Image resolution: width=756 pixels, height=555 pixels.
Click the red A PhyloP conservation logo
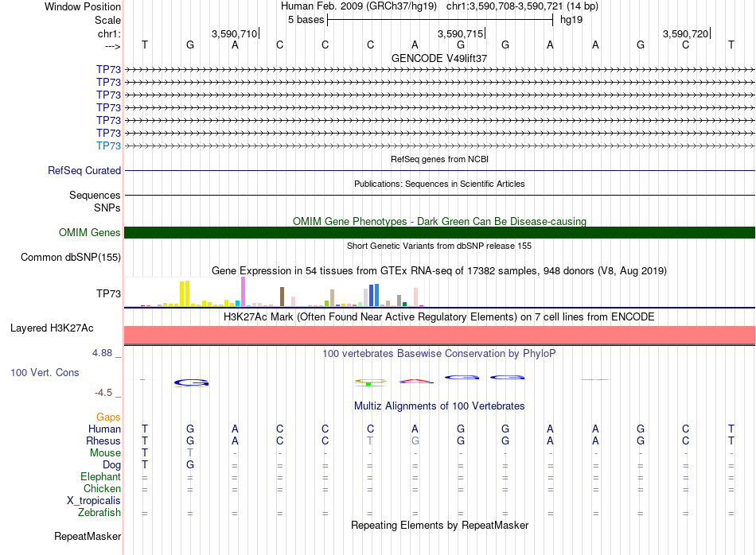point(416,381)
